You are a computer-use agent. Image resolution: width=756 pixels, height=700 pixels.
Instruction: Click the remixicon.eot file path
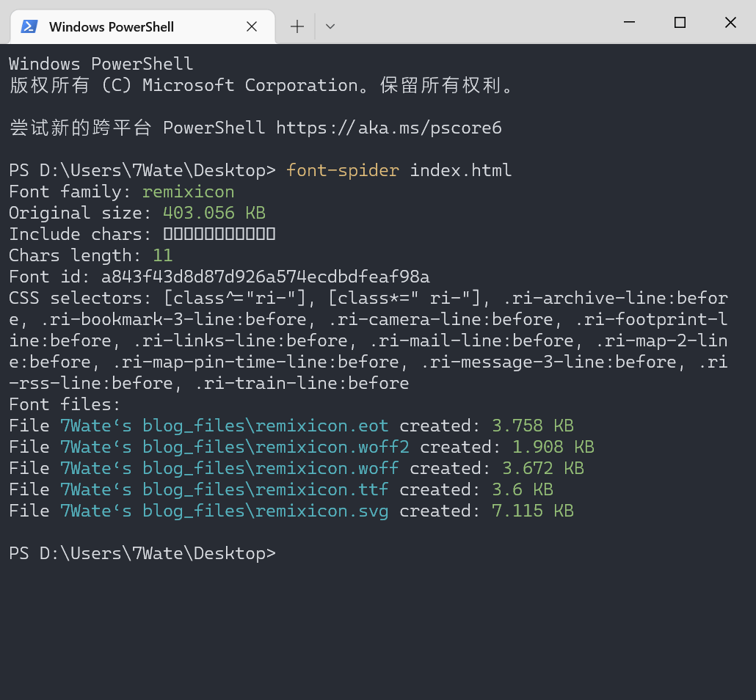tap(224, 426)
